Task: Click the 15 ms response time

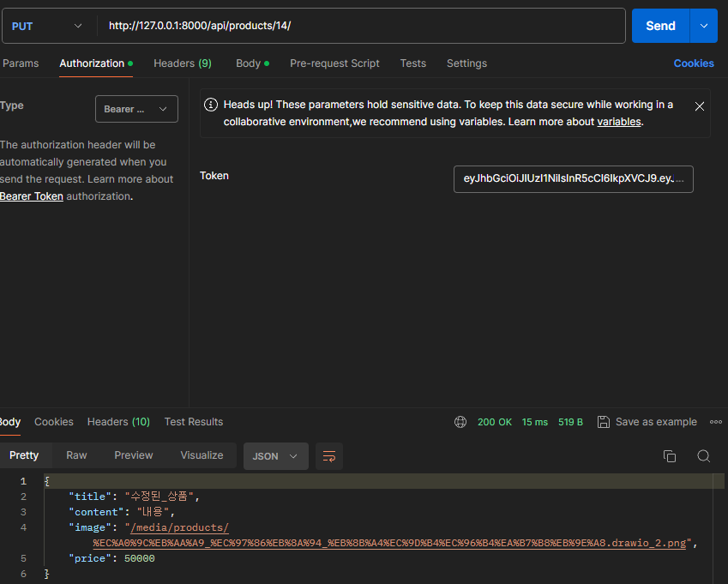Action: pyautogui.click(x=535, y=422)
